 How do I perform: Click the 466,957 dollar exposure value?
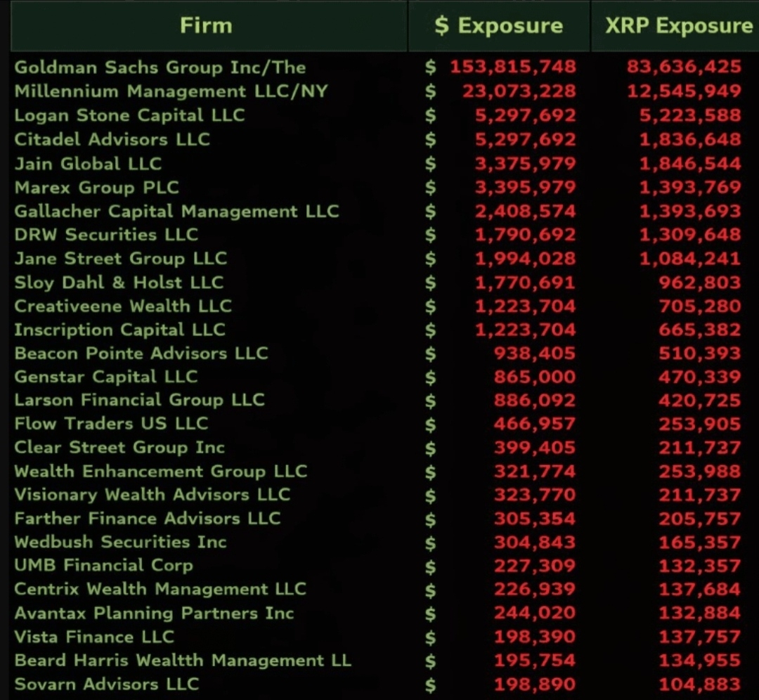click(x=535, y=424)
